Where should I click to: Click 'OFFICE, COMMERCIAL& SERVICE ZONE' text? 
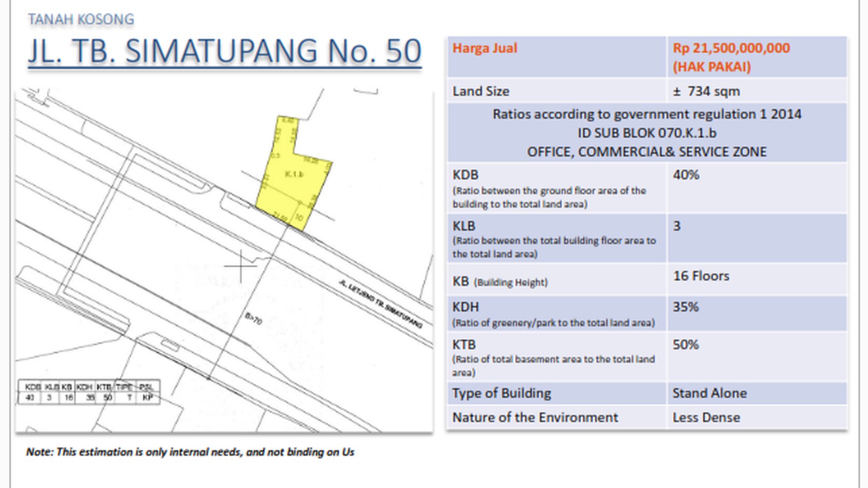point(647,152)
